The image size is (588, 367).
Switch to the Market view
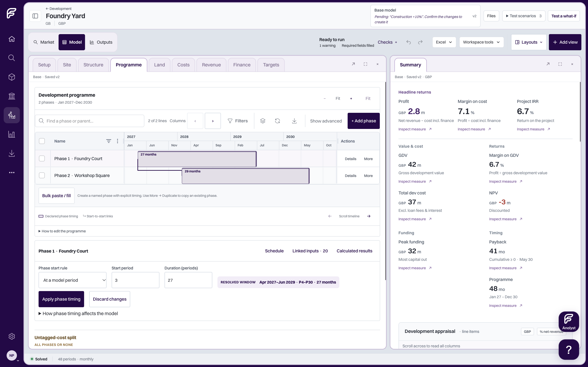[44, 42]
